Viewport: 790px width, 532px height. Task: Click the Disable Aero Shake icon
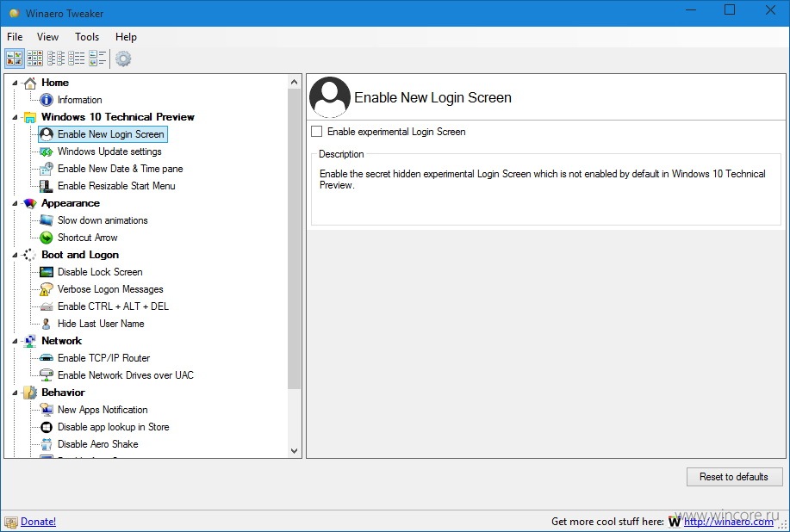(x=47, y=444)
